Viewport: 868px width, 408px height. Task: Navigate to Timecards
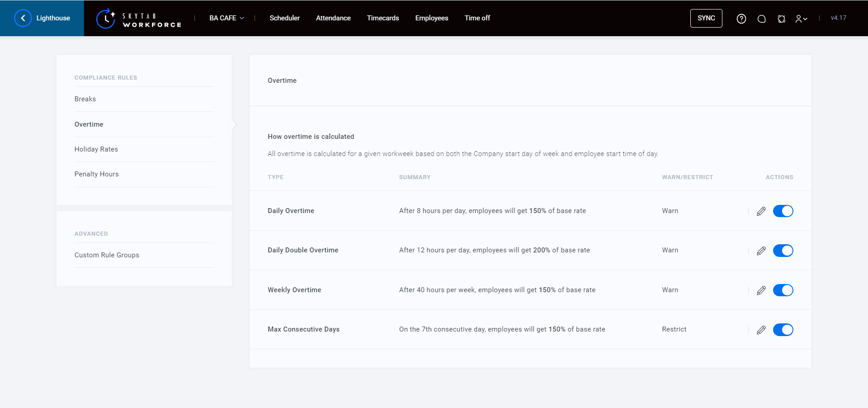coord(382,18)
